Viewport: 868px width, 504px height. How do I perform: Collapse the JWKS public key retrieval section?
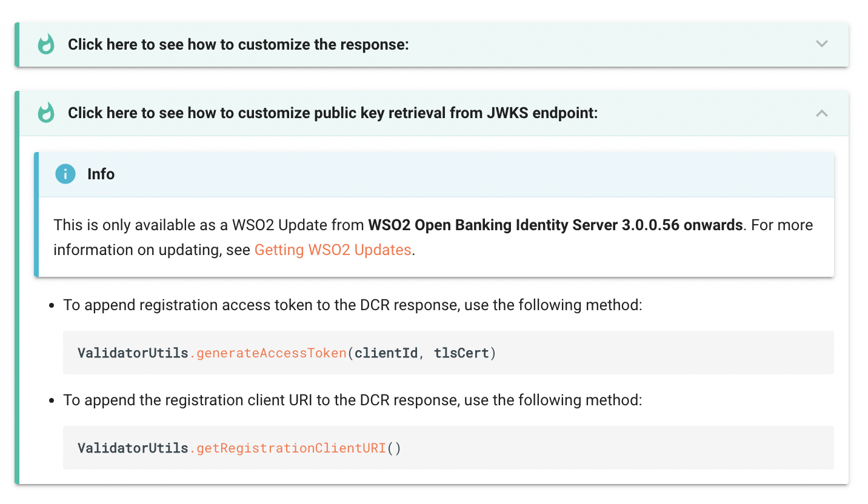[x=822, y=113]
